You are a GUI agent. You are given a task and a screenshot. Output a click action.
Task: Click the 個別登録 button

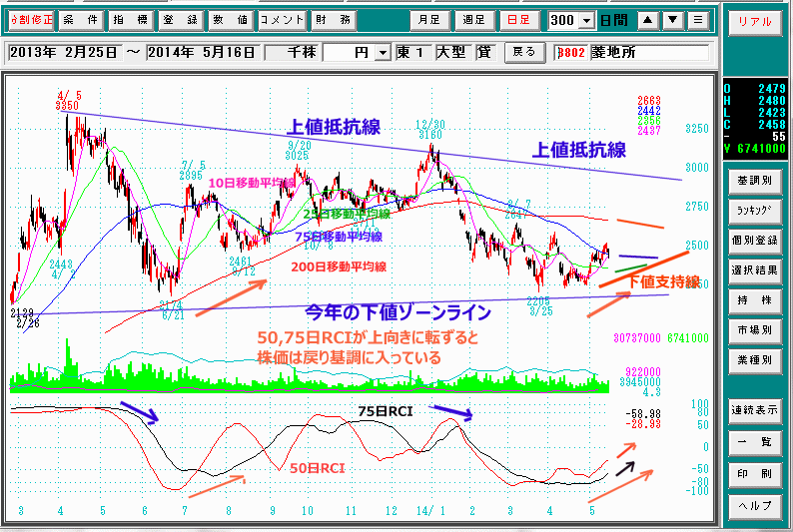[x=755, y=241]
